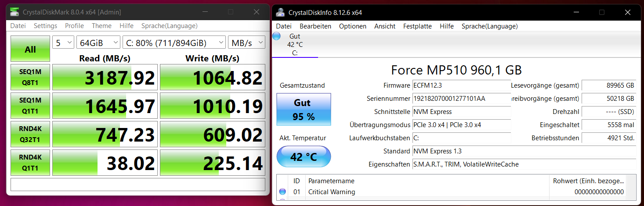Click the SEQ1M Q8T1 write result 1064.82
The height and width of the screenshot is (206, 644).
point(213,78)
